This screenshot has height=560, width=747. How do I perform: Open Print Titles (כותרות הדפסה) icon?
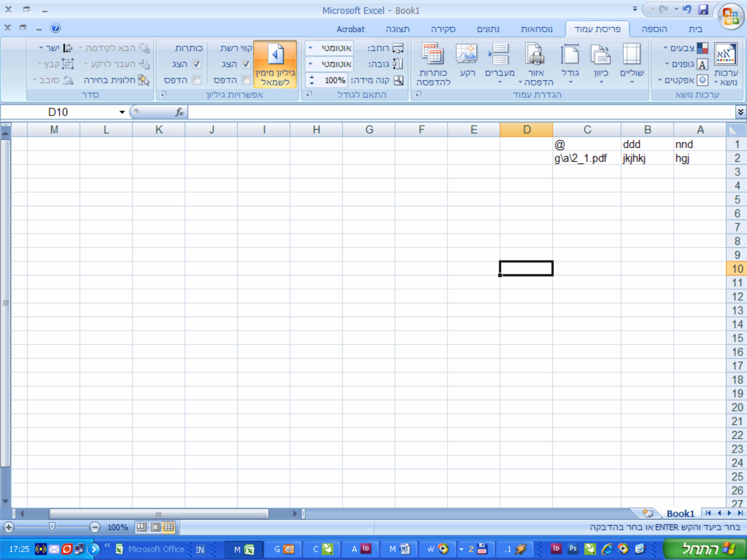[x=433, y=54]
